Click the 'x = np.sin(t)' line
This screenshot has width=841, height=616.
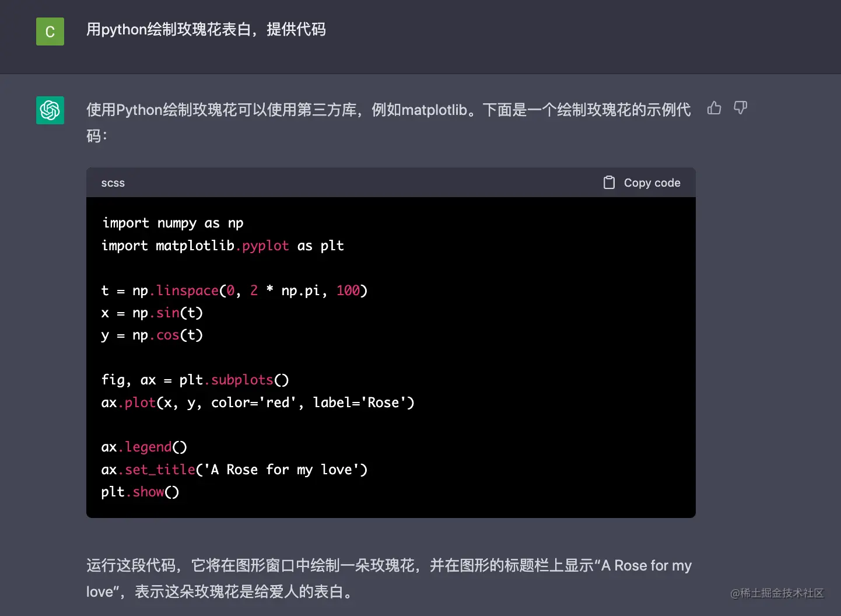coord(152,313)
